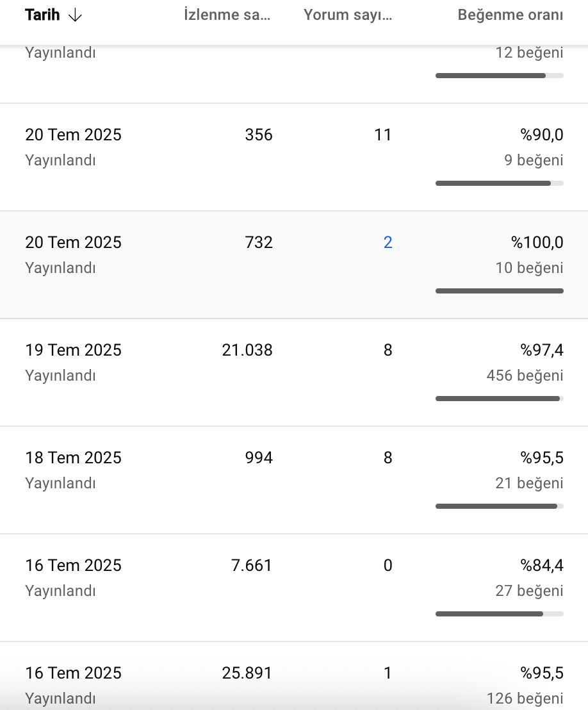The height and width of the screenshot is (710, 588).
Task: Click the like bar under 27 beğeni
Action: [x=499, y=614]
